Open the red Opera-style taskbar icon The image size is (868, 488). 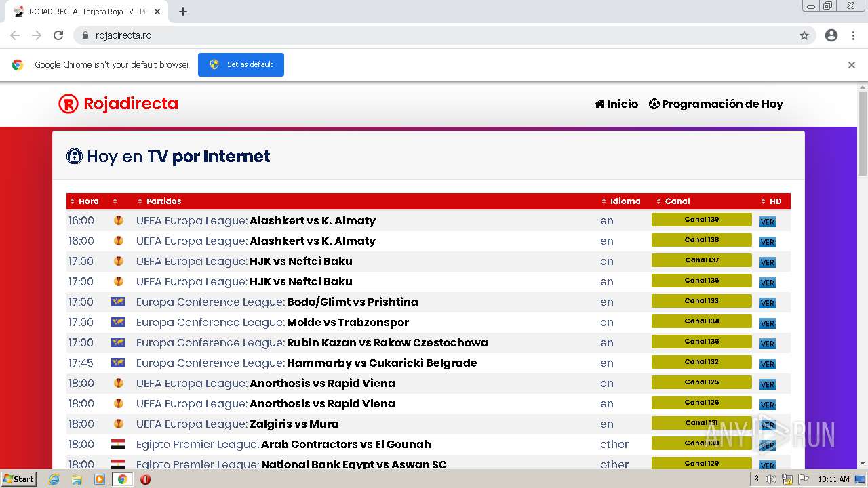145,479
